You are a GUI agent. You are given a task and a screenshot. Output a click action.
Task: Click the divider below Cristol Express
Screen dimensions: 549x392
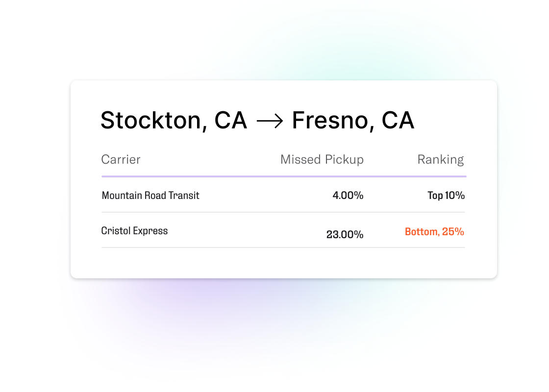click(283, 247)
